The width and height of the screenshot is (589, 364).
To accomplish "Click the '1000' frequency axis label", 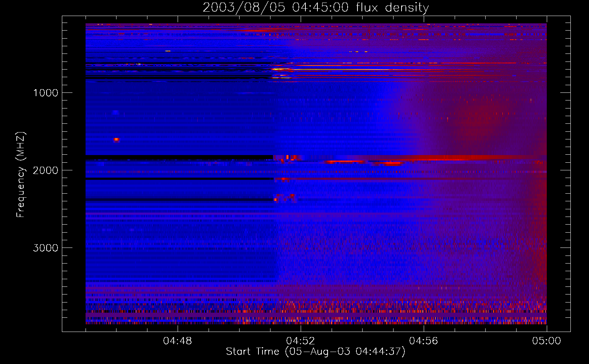I will pos(46,93).
